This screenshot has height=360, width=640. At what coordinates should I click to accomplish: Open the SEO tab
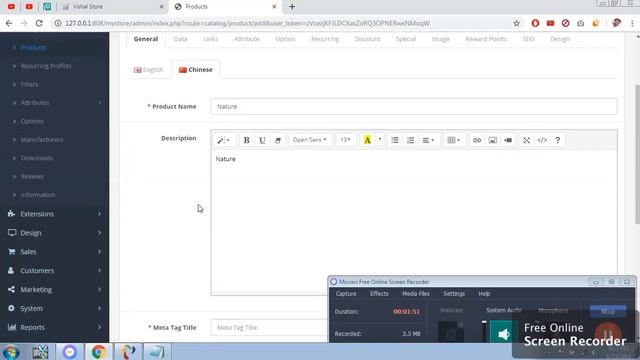(528, 39)
